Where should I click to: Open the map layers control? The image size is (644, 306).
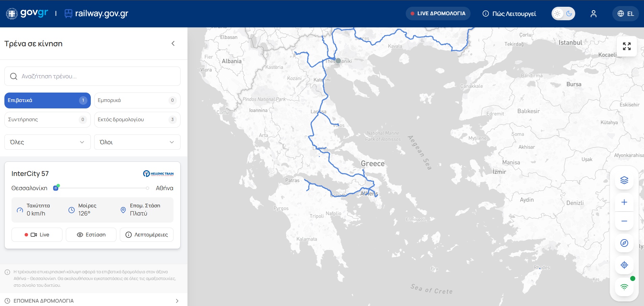[x=624, y=180]
